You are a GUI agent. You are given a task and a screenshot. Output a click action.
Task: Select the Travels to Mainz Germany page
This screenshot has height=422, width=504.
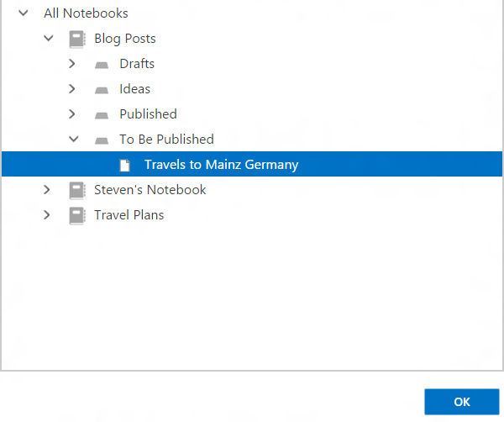click(221, 165)
